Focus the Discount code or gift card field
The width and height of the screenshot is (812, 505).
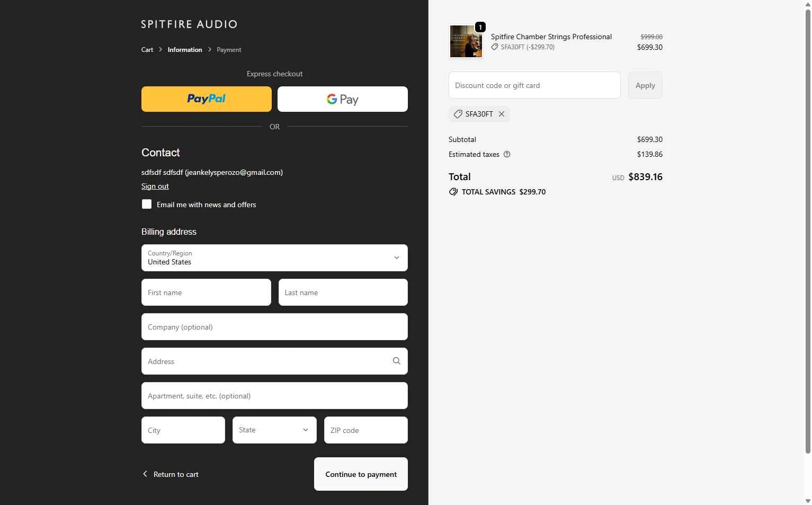(534, 85)
